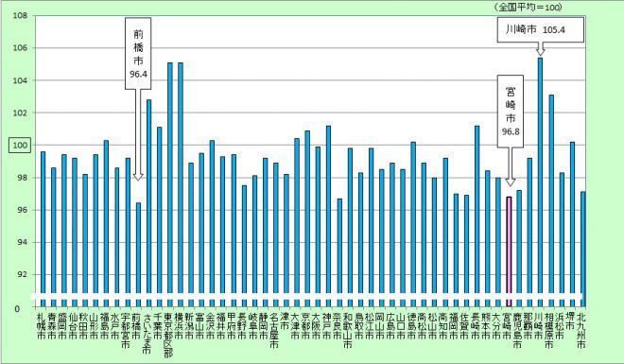Select the 0 y-axis baseline label
Screen dimensions: 624x364
point(17,309)
